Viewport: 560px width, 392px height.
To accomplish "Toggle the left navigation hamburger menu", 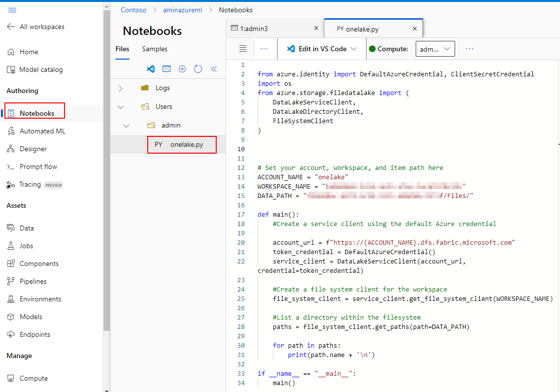I will 12,10.
